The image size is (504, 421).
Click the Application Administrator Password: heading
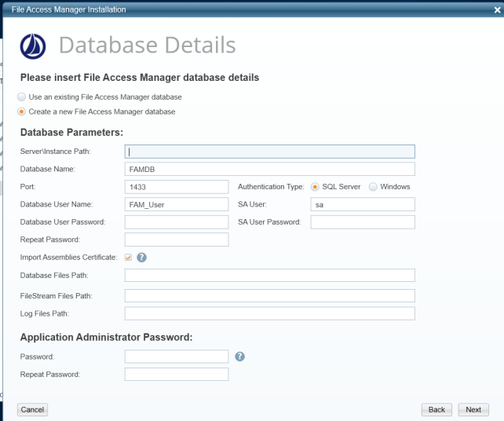click(x=107, y=337)
